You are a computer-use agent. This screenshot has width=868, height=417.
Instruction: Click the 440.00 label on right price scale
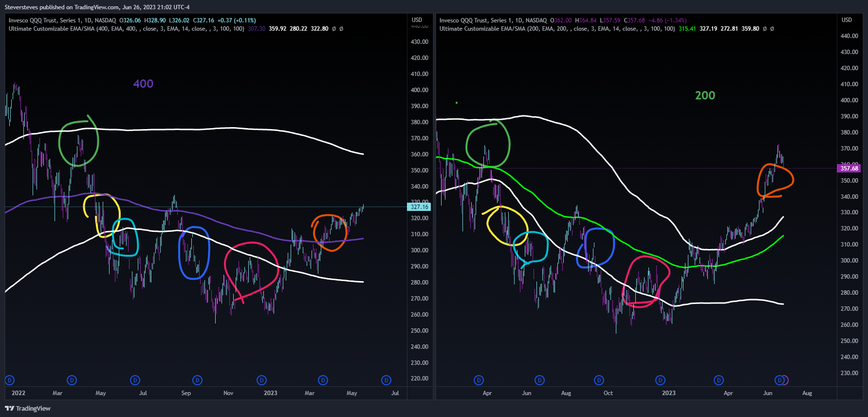tap(849, 36)
